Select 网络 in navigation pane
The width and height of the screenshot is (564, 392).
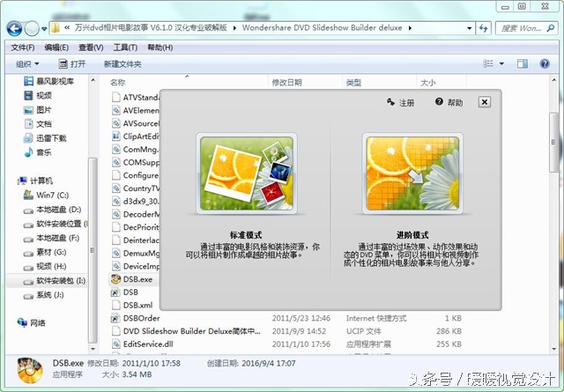click(x=32, y=323)
